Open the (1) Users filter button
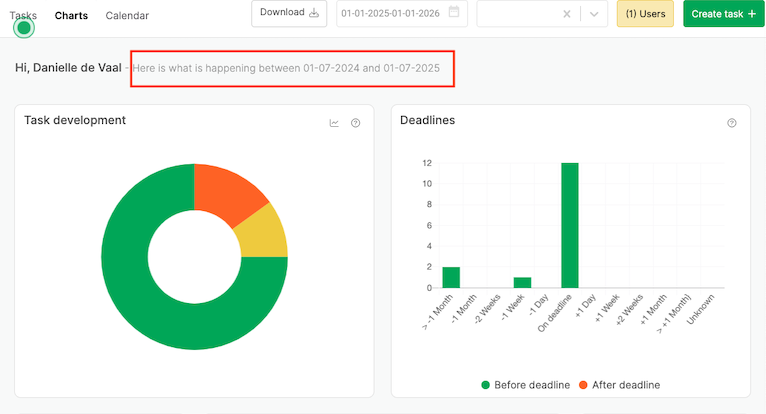766x414 pixels. coord(645,14)
